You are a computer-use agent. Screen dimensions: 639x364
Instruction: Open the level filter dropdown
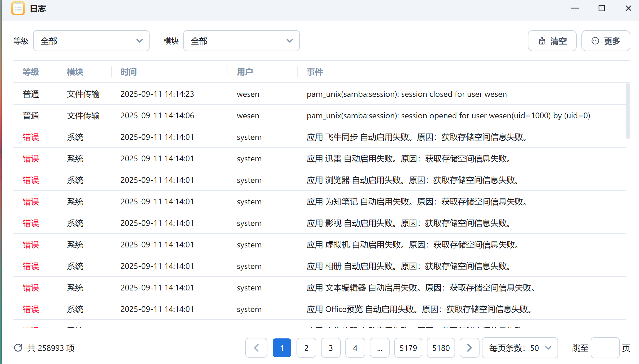click(x=91, y=41)
